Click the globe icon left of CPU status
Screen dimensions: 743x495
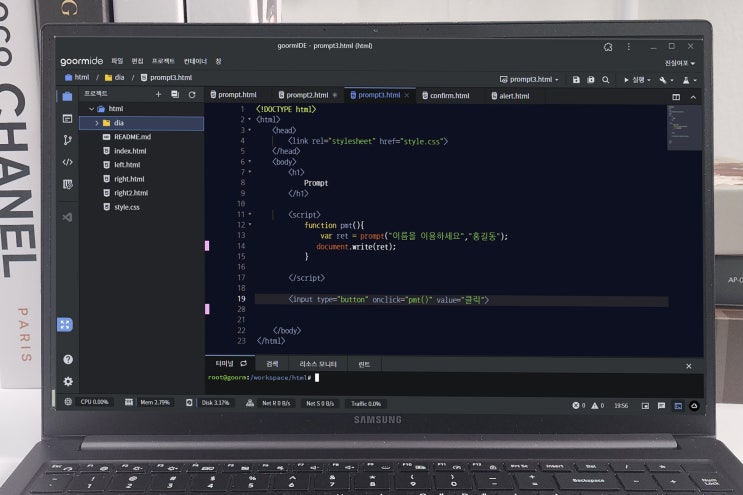coord(68,402)
